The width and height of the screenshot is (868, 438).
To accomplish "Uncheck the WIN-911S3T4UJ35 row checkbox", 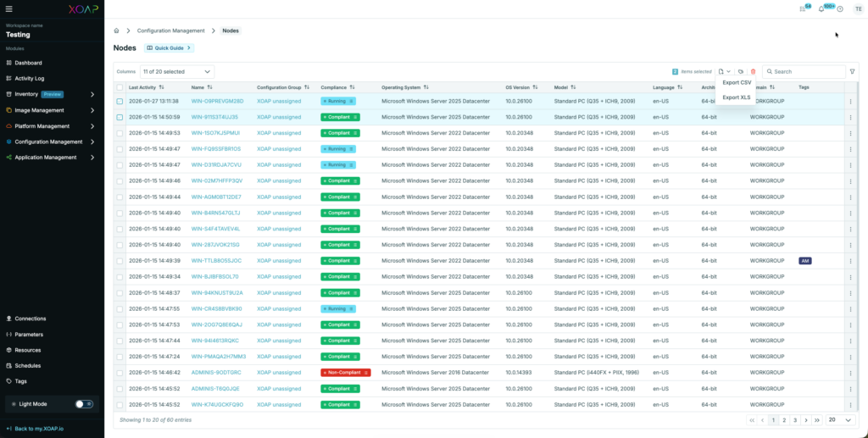I will click(x=120, y=117).
